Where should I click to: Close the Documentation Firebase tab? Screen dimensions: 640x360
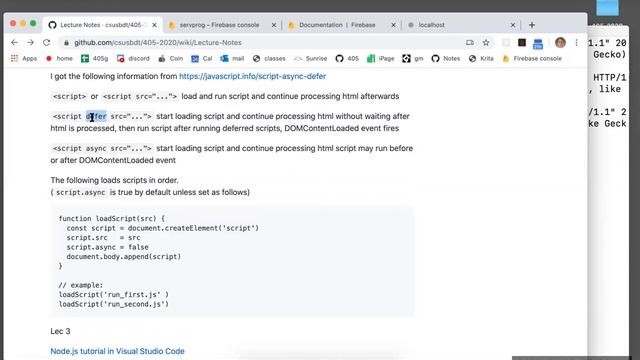[393, 25]
